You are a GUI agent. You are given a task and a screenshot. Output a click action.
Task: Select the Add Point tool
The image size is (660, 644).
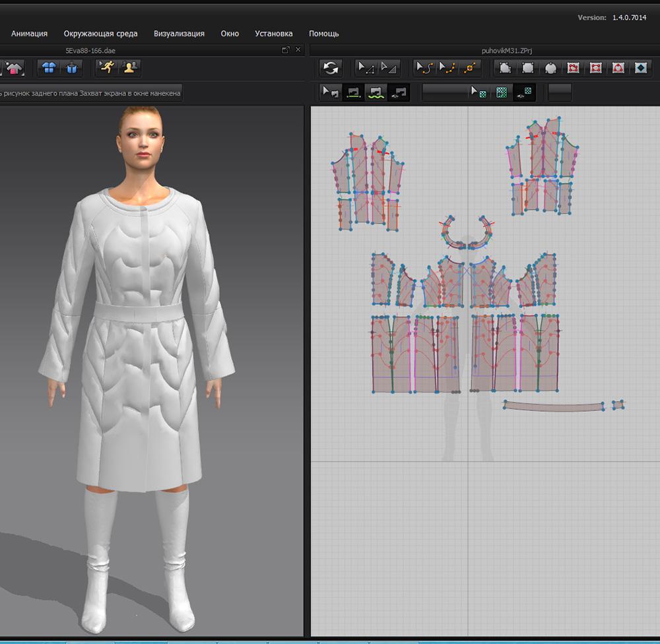click(469, 68)
